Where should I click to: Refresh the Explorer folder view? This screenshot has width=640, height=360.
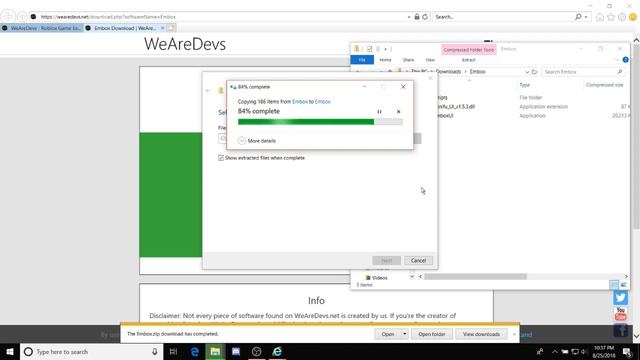[534, 72]
